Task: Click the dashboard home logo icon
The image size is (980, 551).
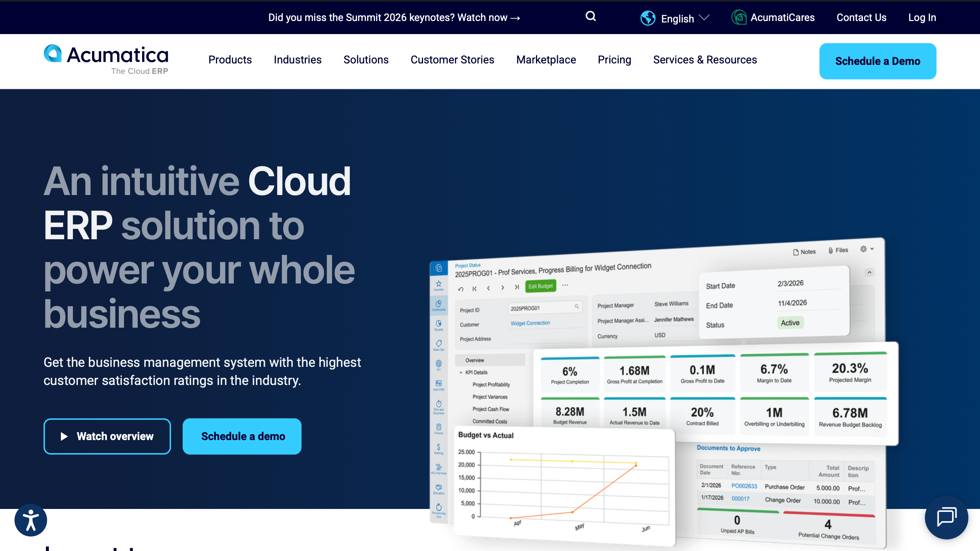Action: [438, 268]
